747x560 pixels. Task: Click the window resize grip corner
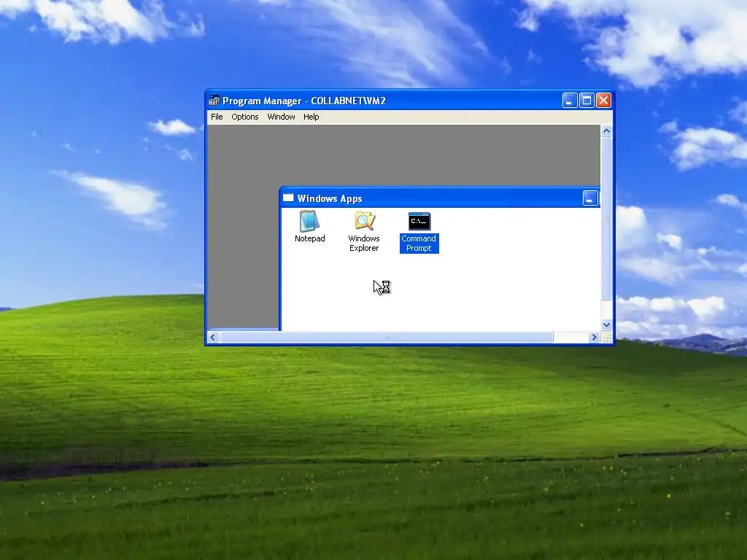(607, 338)
